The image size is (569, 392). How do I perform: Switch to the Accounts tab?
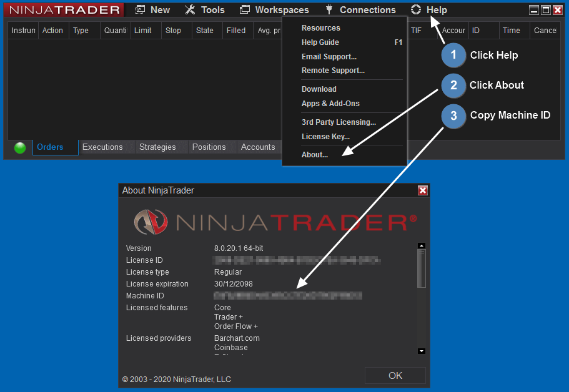(x=258, y=147)
